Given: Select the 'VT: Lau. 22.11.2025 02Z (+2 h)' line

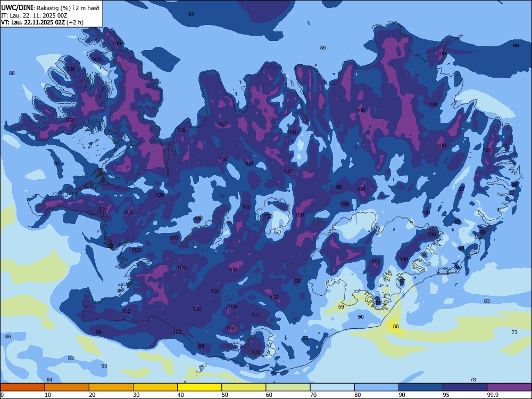Looking at the screenshot, I should click(x=42, y=22).
